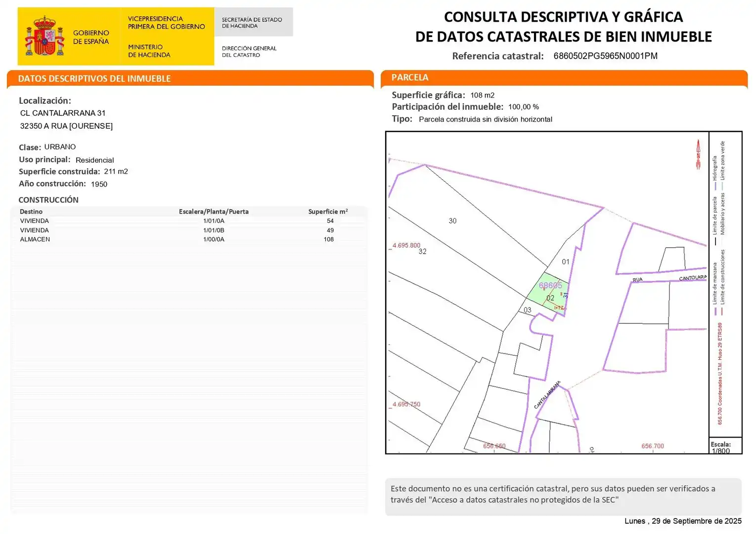Select the 'ALMACEN' destination cell
The width and height of the screenshot is (756, 534).
[35, 239]
